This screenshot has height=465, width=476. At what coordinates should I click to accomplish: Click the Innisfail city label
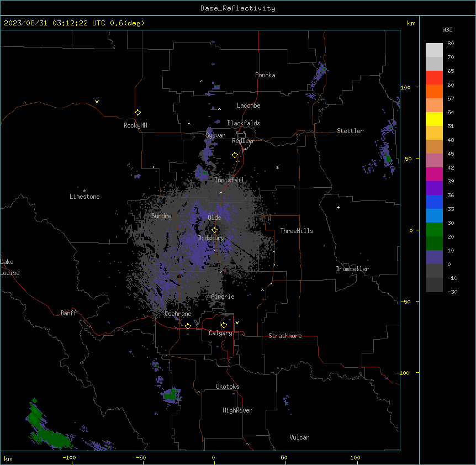229,180
